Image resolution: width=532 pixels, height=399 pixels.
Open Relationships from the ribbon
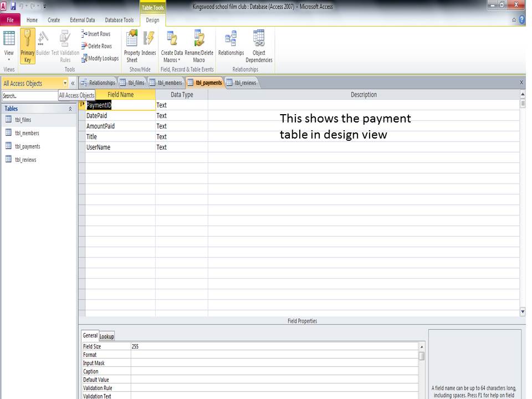tap(231, 43)
